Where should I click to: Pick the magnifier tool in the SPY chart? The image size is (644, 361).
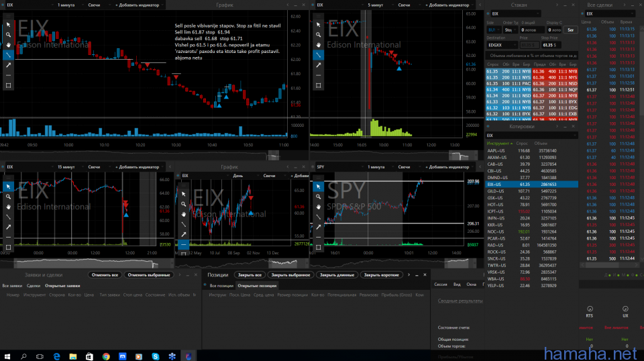point(318,197)
